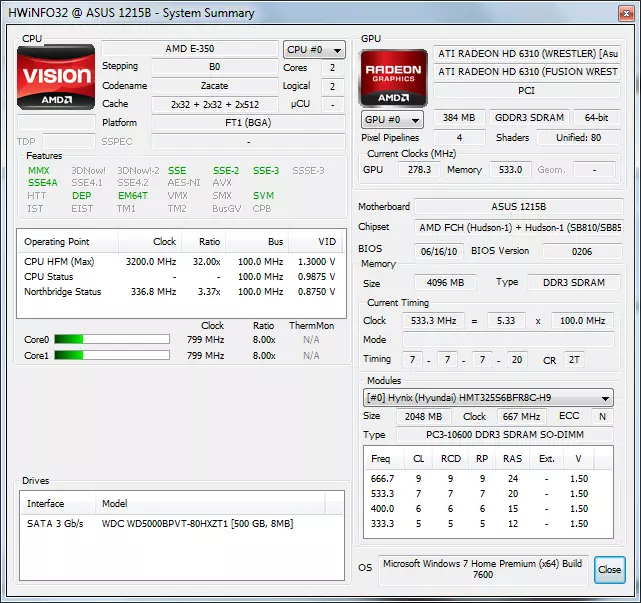The width and height of the screenshot is (641, 603).
Task: Click the Core1 usage progress bar
Action: click(x=112, y=355)
